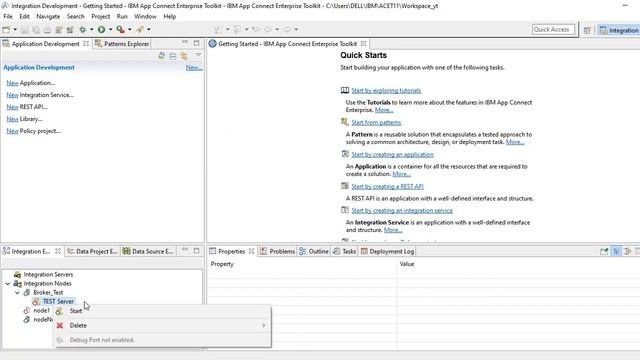Collapse the Integration Nodes tree
The width and height of the screenshot is (640, 360).
pyautogui.click(x=8, y=283)
